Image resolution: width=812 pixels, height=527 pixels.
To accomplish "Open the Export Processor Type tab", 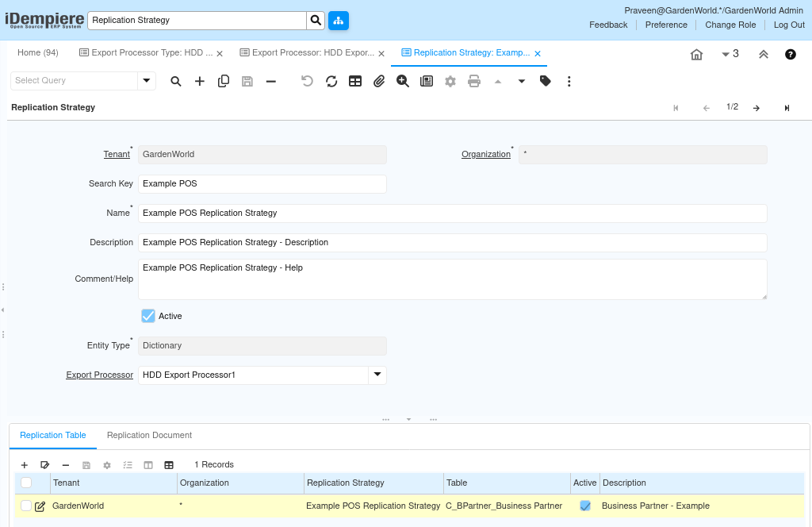I will (146, 53).
